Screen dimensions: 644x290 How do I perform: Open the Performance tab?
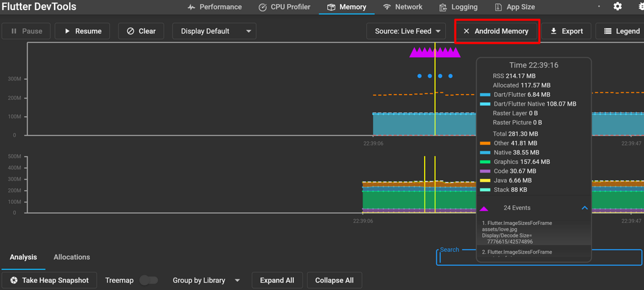pyautogui.click(x=215, y=7)
